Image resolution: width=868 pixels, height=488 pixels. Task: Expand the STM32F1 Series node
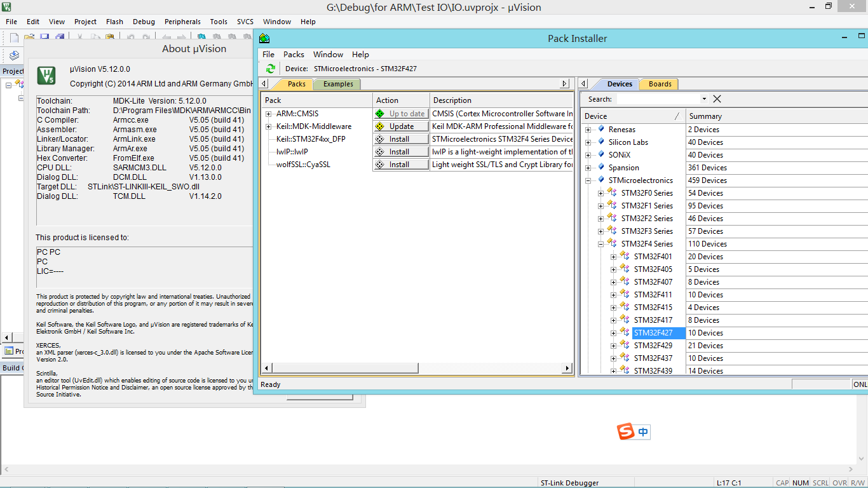click(601, 206)
